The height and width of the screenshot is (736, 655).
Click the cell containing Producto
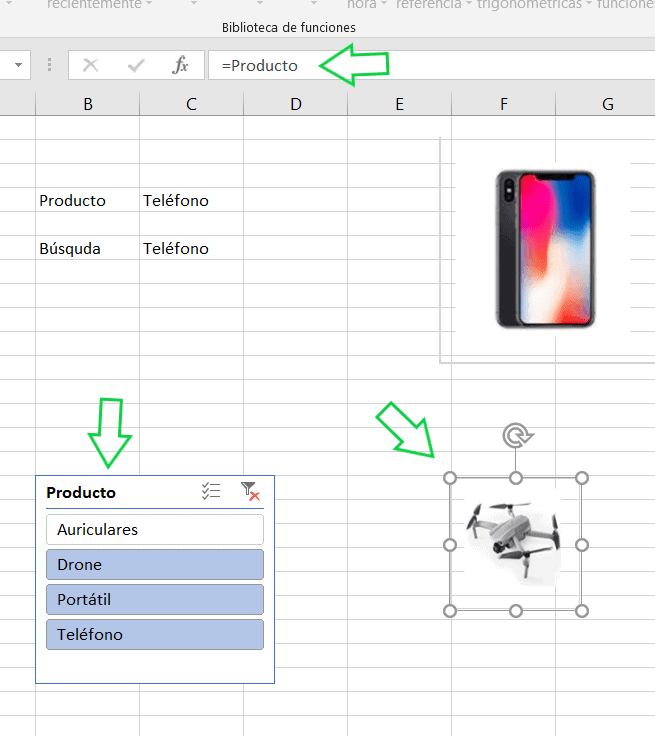click(88, 200)
